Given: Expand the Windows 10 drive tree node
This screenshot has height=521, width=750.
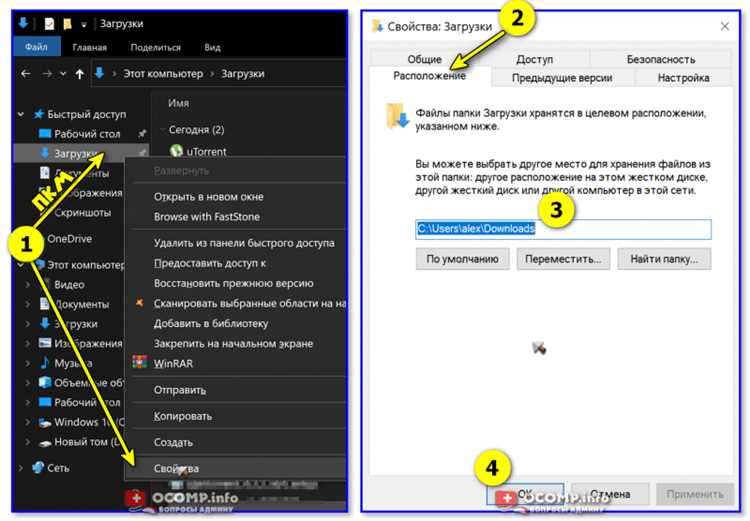Looking at the screenshot, I should pos(28,422).
